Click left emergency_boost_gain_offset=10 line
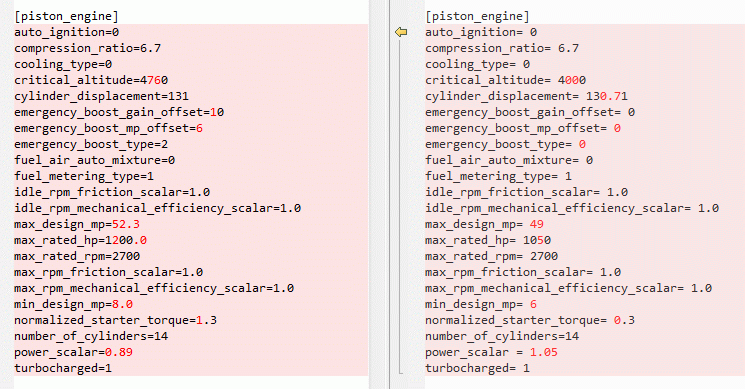Viewport: 745px width, 389px height. [119, 112]
